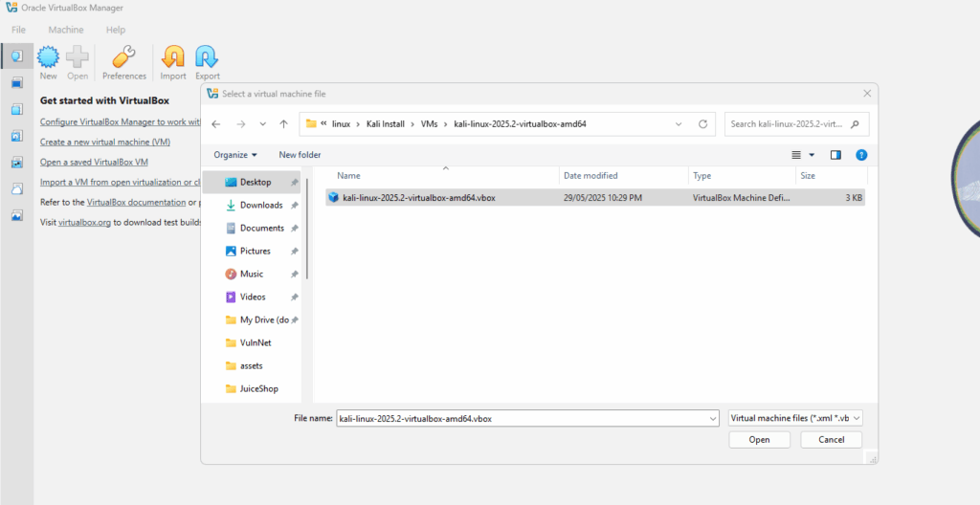The image size is (980, 505).
Task: Open the view options dropdown arrow
Action: (812, 155)
